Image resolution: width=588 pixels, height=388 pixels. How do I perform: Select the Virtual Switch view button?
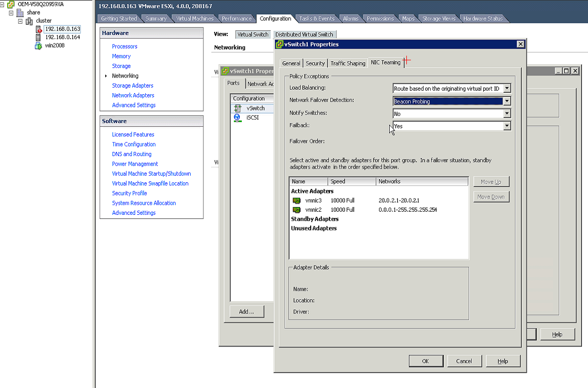[x=253, y=34]
